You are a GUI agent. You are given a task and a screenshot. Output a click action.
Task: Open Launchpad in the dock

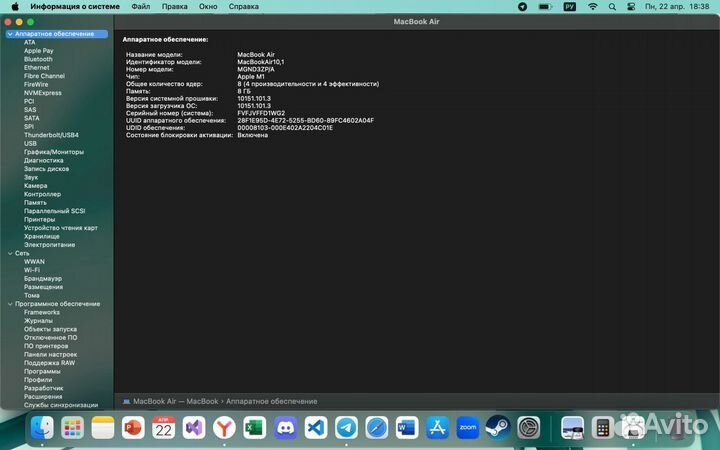point(73,428)
